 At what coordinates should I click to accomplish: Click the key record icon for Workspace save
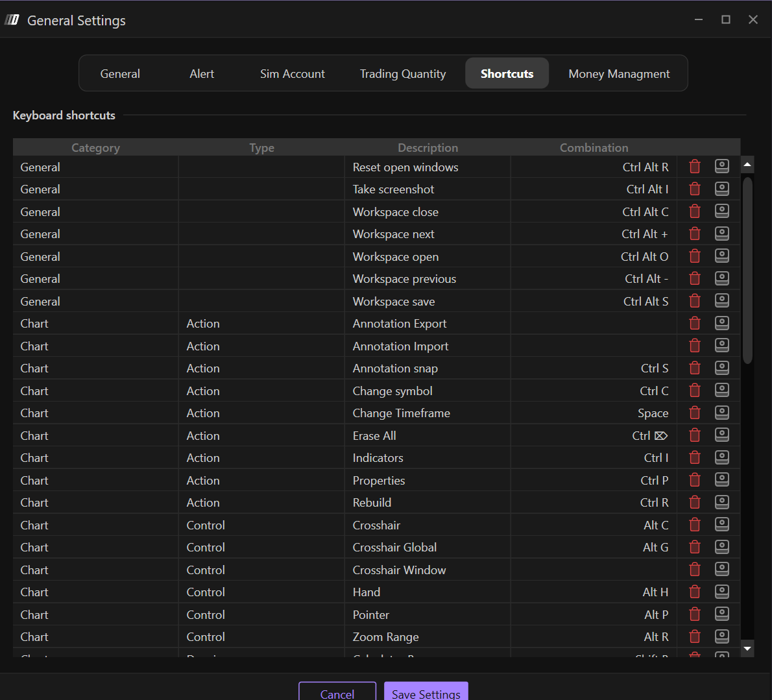(721, 301)
